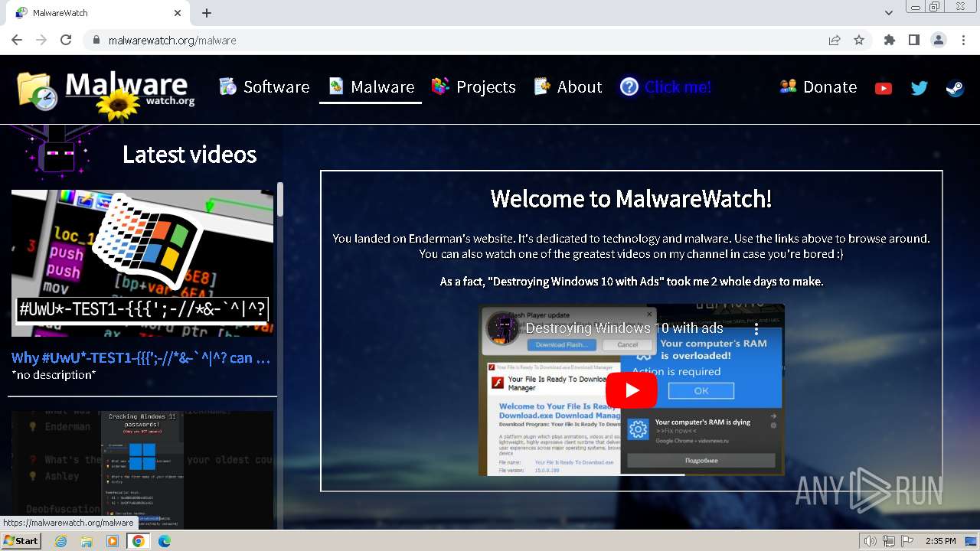Image resolution: width=980 pixels, height=551 pixels.
Task: Open Chrome Extensions puzzle icon
Action: coord(889,40)
